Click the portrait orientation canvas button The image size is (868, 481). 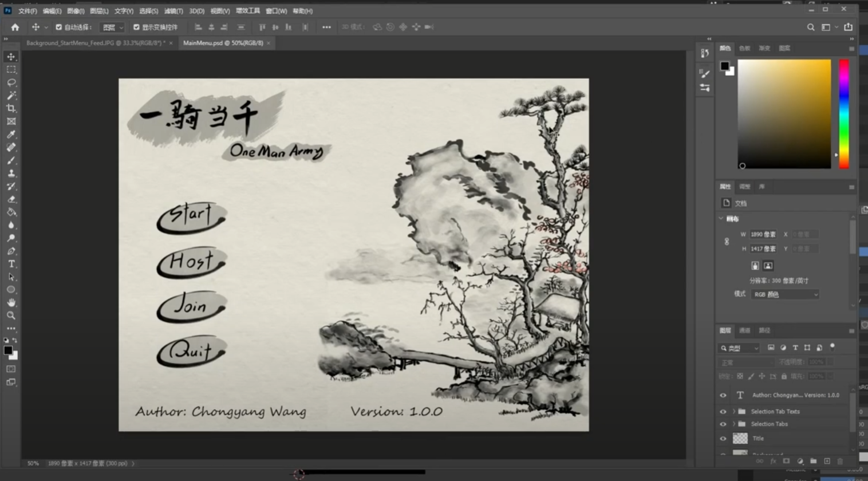point(755,266)
